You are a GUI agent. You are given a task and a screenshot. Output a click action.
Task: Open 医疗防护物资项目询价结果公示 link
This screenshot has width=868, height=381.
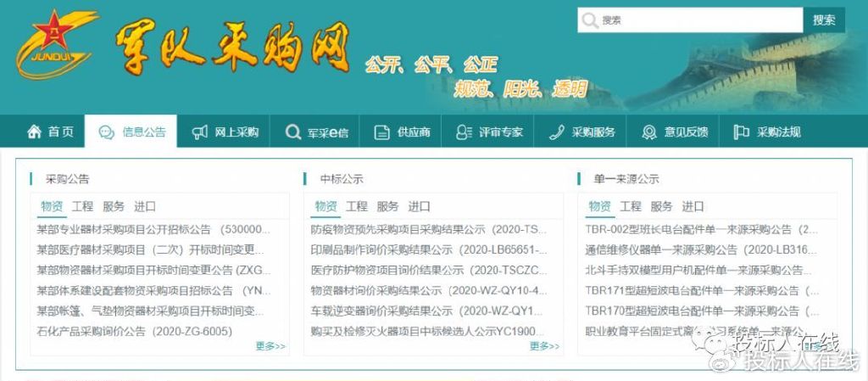point(429,271)
